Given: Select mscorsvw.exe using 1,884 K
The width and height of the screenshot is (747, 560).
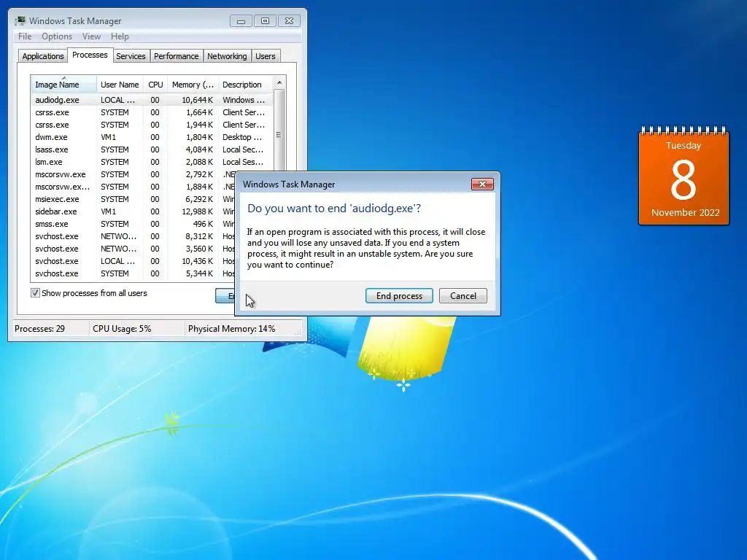Looking at the screenshot, I should tap(133, 187).
